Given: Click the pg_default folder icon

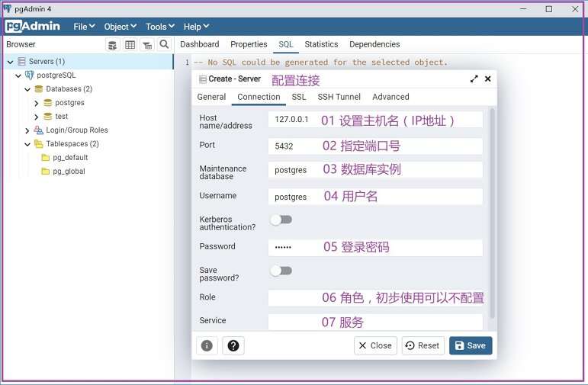Looking at the screenshot, I should coord(45,158).
